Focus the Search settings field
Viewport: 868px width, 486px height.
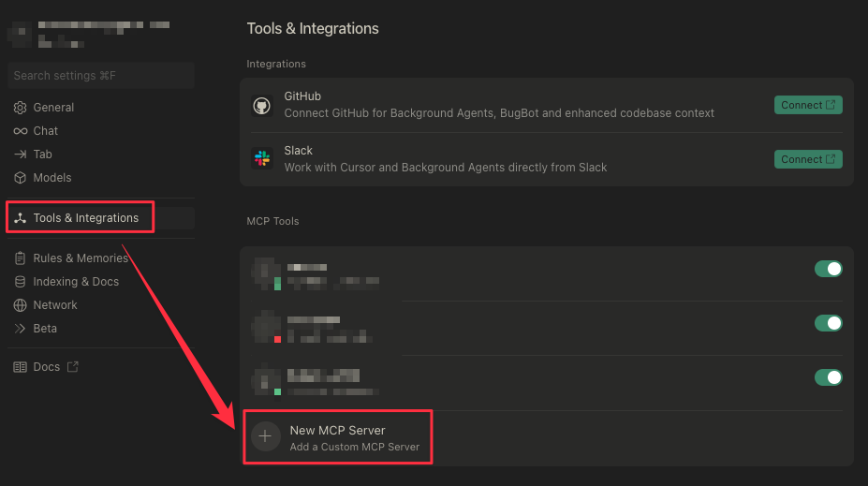pos(100,76)
